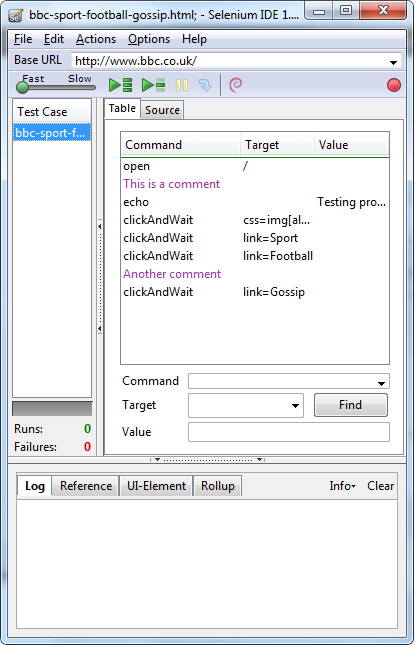Open the Info log level dropdown
This screenshot has width=416, height=645.
click(342, 486)
